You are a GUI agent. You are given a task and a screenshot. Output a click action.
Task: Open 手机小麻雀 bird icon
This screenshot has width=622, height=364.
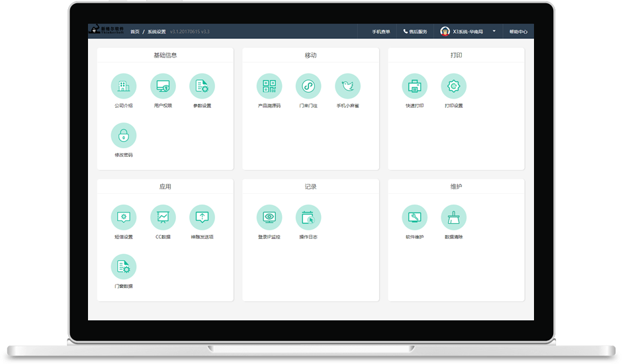347,86
